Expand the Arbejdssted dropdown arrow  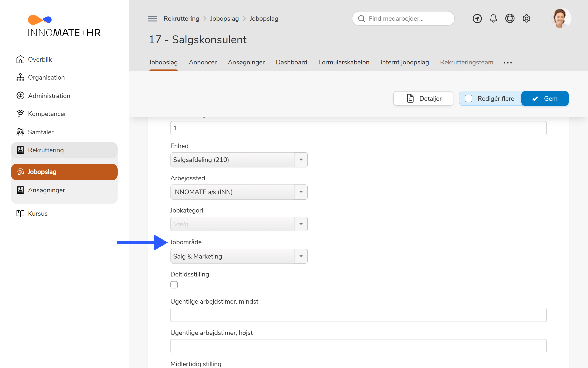pyautogui.click(x=301, y=192)
